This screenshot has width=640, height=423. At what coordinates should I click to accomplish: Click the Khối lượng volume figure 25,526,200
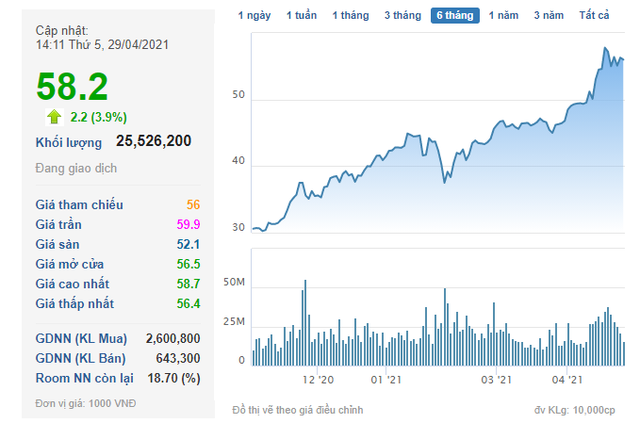(153, 142)
